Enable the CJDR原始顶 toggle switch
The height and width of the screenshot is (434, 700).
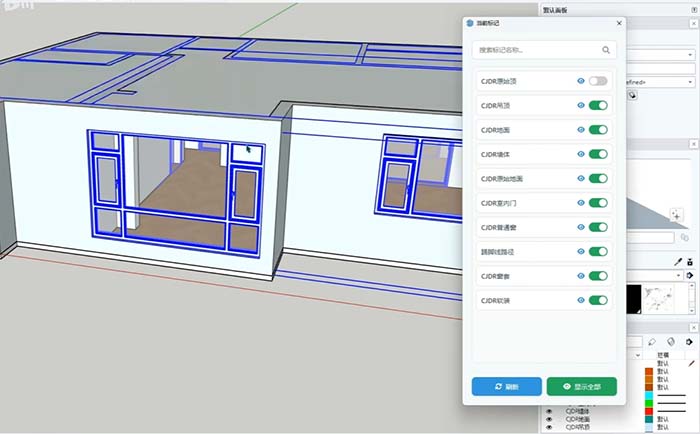coord(598,80)
